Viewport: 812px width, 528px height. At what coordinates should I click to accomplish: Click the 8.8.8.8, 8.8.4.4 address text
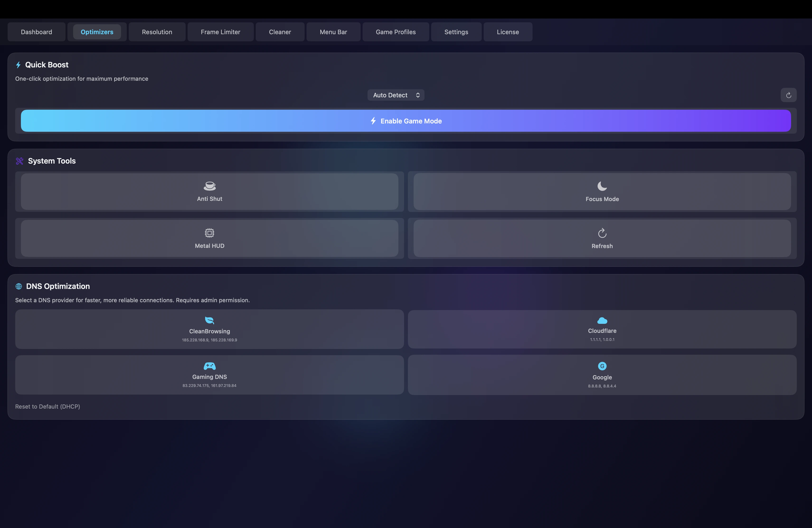point(602,386)
